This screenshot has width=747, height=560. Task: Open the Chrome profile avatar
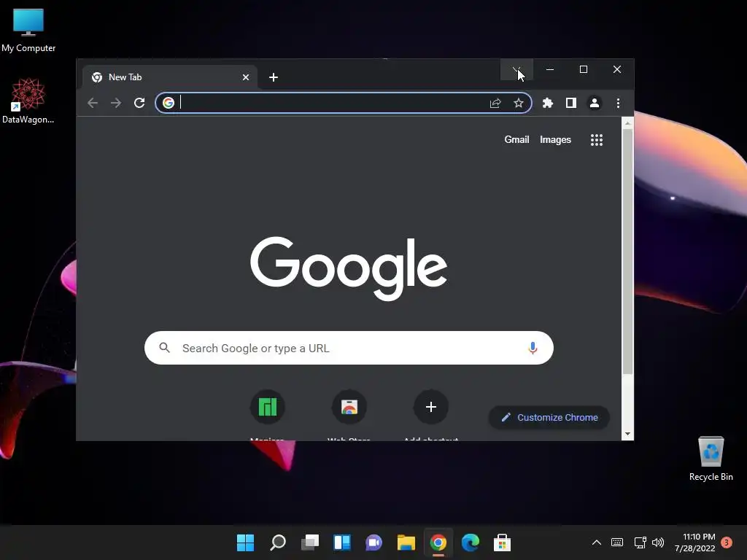pyautogui.click(x=595, y=103)
